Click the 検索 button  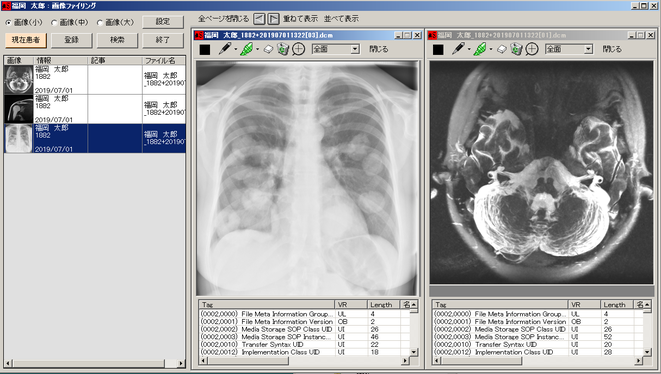tap(117, 40)
